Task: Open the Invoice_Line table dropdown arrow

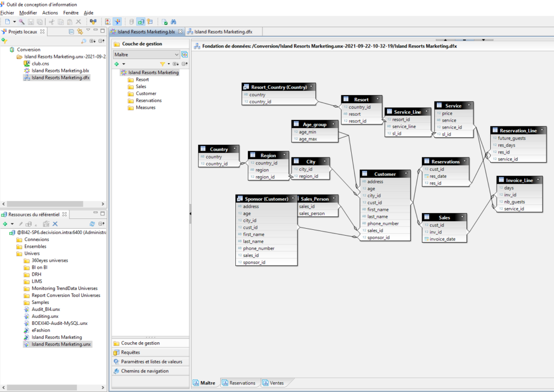Action: tap(537, 180)
